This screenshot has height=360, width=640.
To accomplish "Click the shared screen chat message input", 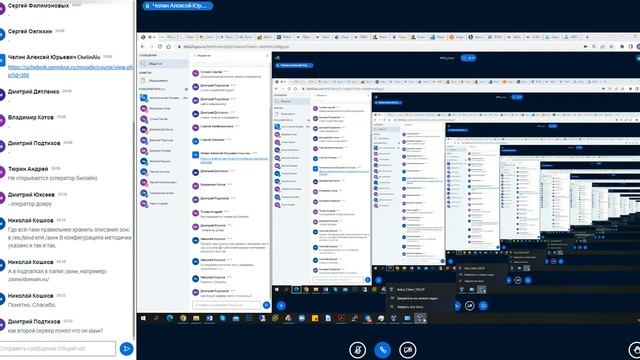I will (x=227, y=305).
